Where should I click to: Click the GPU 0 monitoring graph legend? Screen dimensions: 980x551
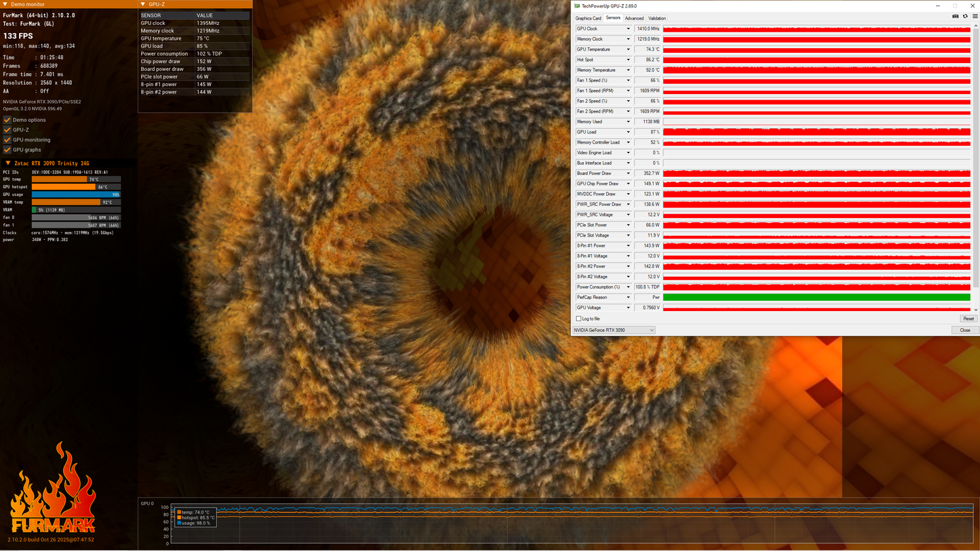(196, 517)
